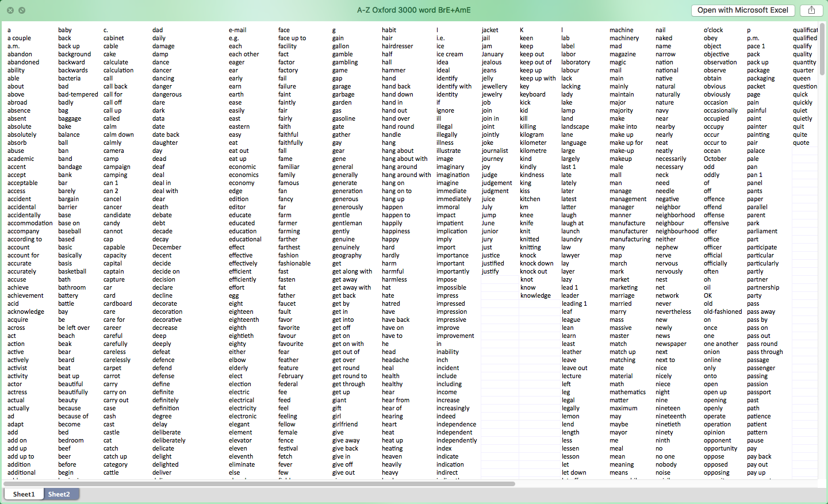This screenshot has width=828, height=504.
Task: Click the cell 'occasionally'
Action: [720, 110]
